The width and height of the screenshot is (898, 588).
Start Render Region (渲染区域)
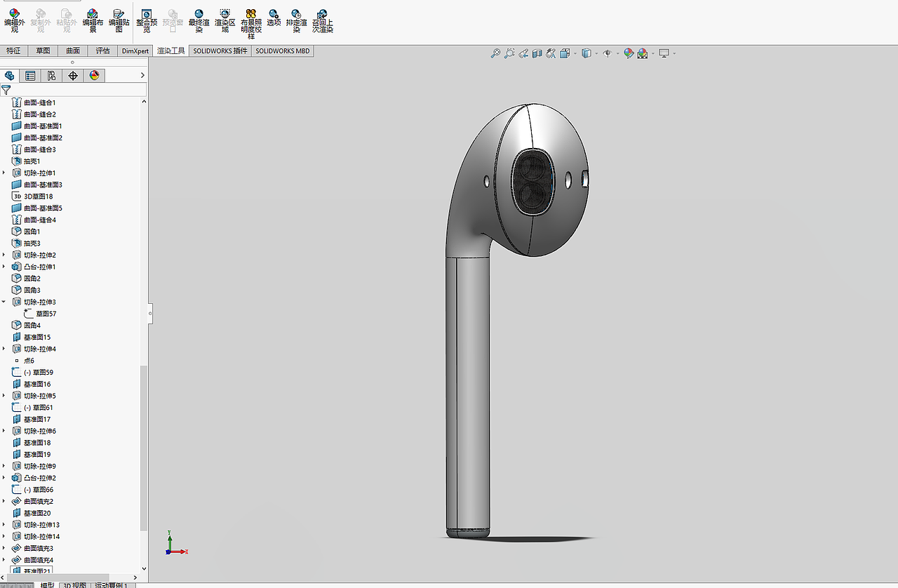[x=225, y=20]
